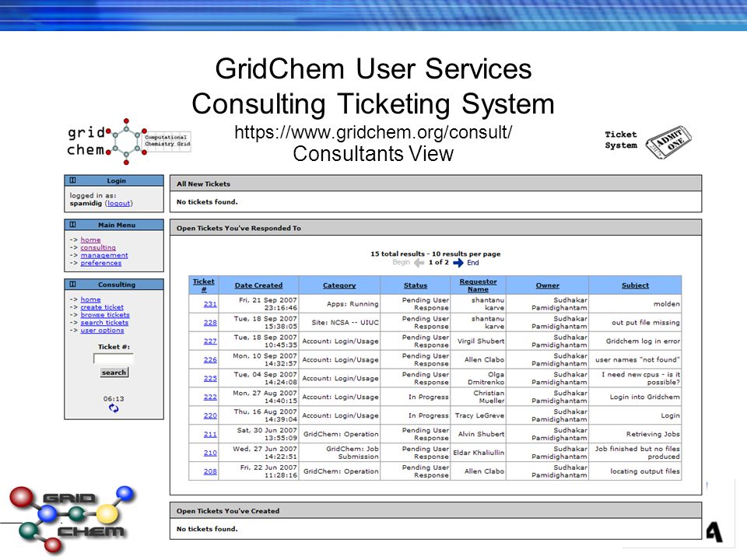
Task: Click the logout link
Action: coord(118,203)
